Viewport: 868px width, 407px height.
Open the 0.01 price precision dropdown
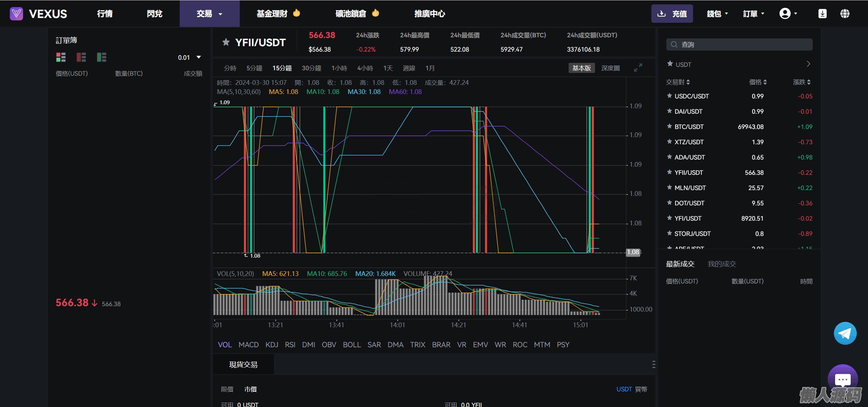[x=190, y=57]
